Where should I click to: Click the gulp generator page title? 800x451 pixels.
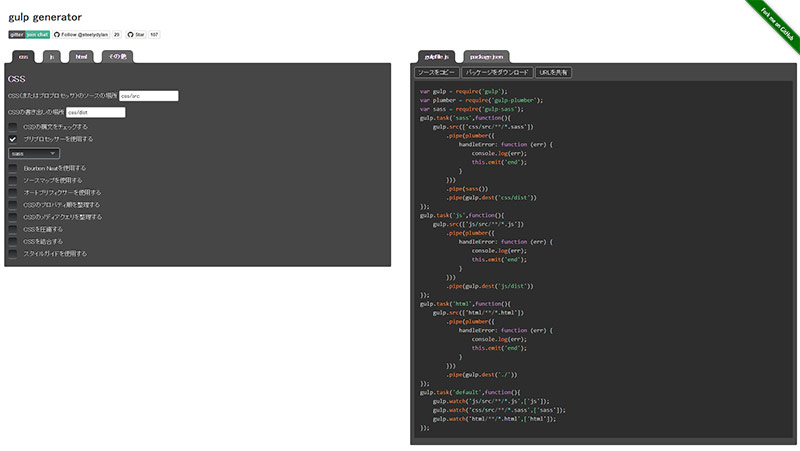click(45, 17)
